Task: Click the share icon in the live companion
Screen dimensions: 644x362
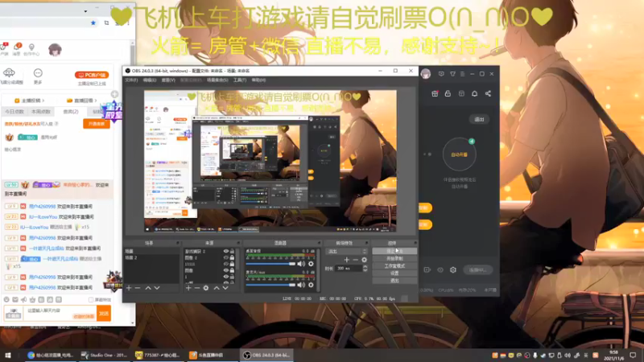Action: 488,93
